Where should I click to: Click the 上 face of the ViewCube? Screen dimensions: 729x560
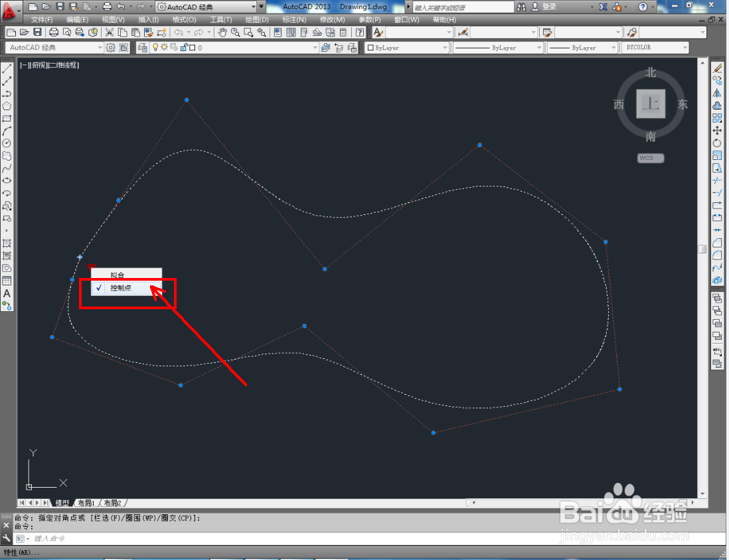point(651,104)
